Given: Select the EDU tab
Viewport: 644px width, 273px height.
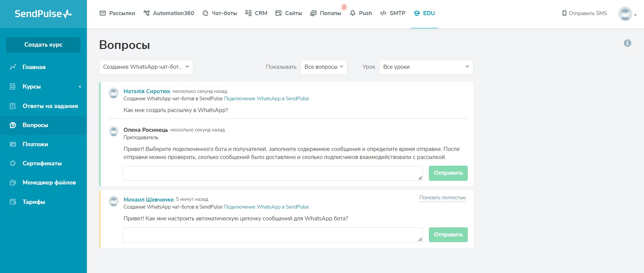Looking at the screenshot, I should [424, 13].
